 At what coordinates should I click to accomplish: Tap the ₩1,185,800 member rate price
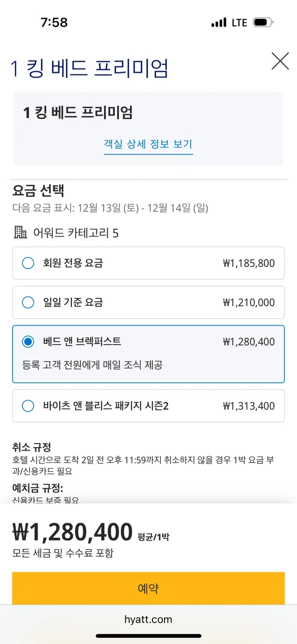pyautogui.click(x=249, y=263)
